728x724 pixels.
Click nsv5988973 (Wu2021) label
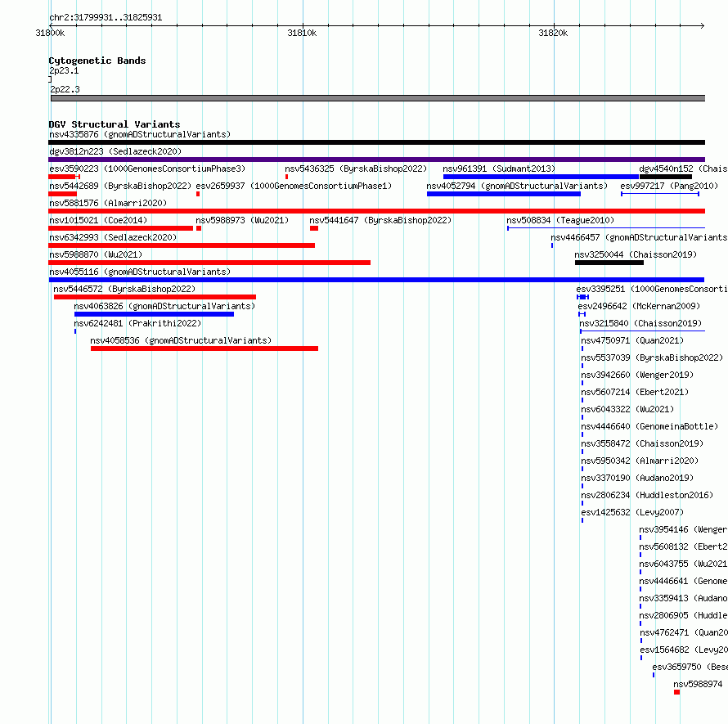(242, 221)
